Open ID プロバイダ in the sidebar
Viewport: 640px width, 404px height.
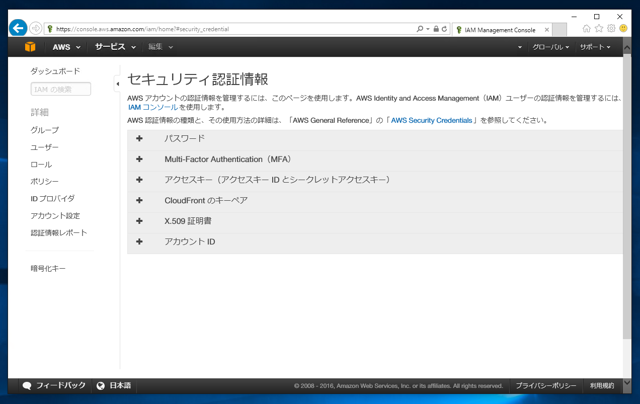52,198
